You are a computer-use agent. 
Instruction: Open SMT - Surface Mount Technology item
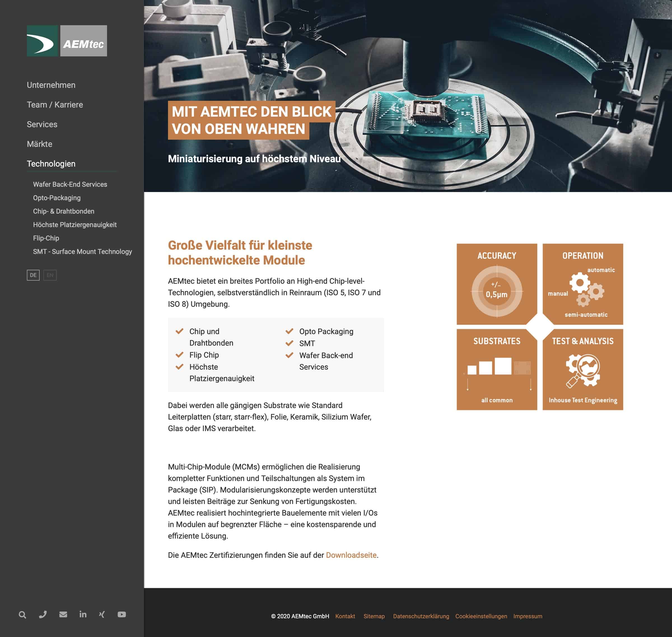[83, 252]
